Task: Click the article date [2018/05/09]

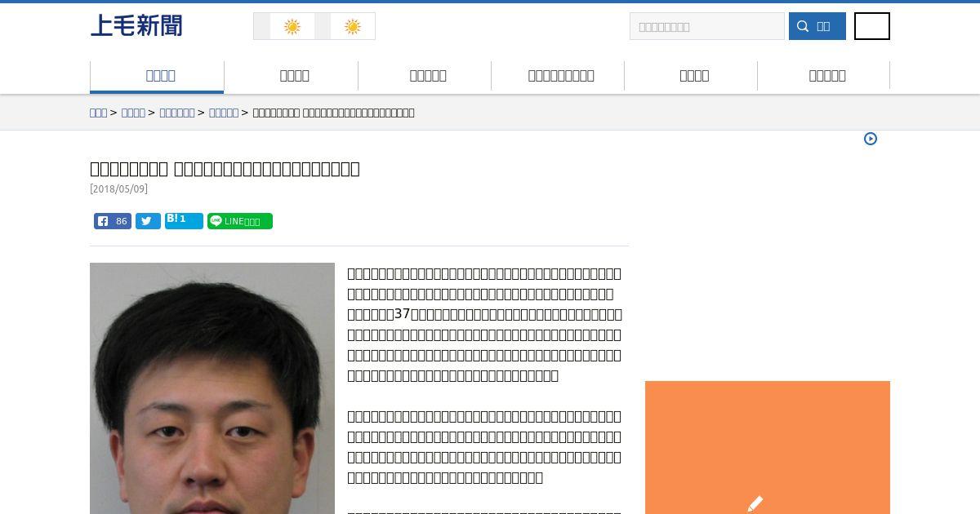Action: (x=118, y=188)
